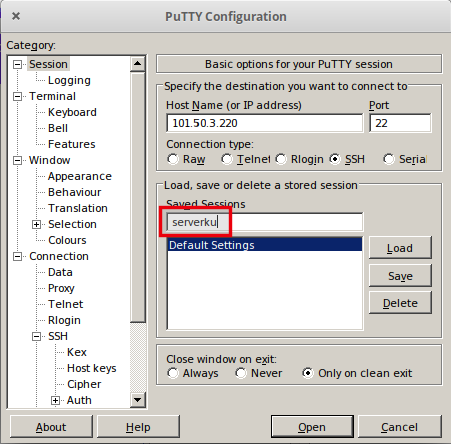Open the Cipher category
The height and width of the screenshot is (444, 451).
[x=84, y=384]
